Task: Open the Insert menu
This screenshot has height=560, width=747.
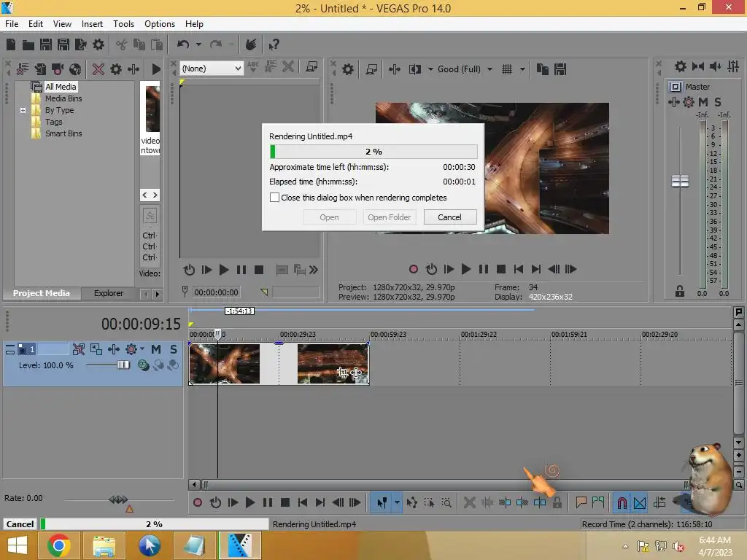Action: [x=92, y=24]
